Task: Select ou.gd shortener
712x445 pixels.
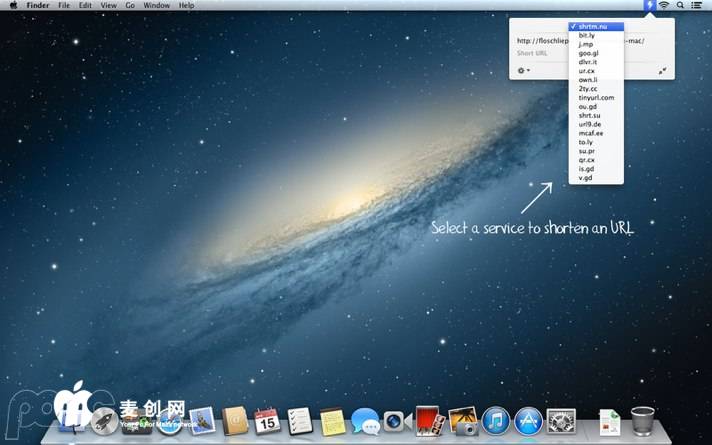Action: coord(596,106)
